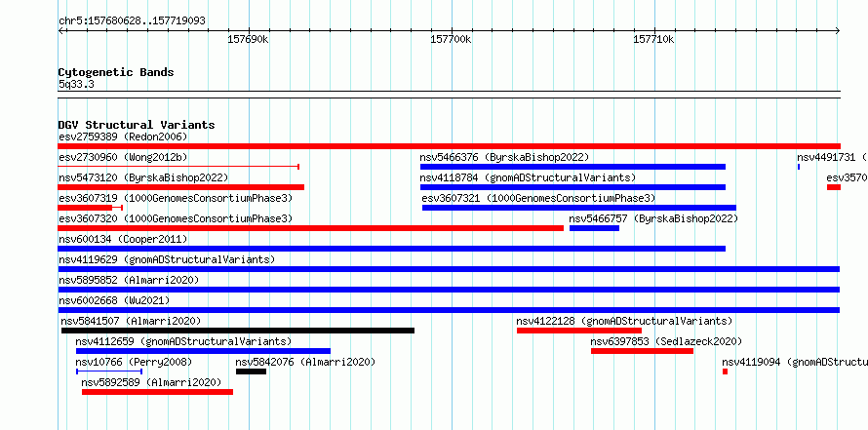This screenshot has height=430, width=868.
Task: Click the long red esv3607320 variant bar
Action: tap(310, 228)
